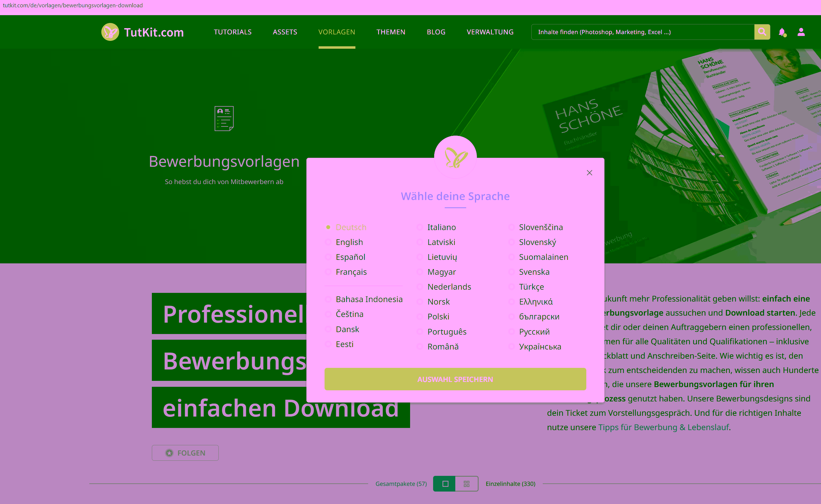Click the star icon inside the FOLGEN button
This screenshot has height=504, width=821.
click(170, 453)
